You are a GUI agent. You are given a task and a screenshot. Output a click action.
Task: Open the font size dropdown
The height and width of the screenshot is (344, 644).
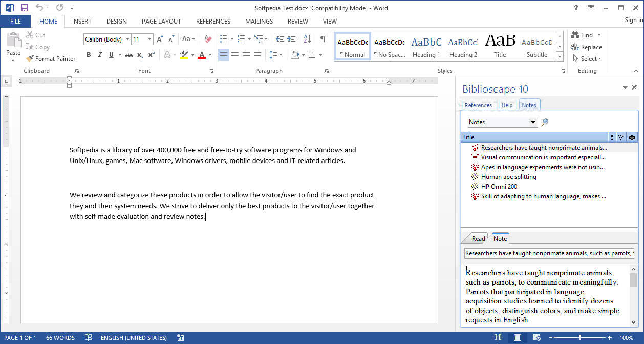[149, 39]
